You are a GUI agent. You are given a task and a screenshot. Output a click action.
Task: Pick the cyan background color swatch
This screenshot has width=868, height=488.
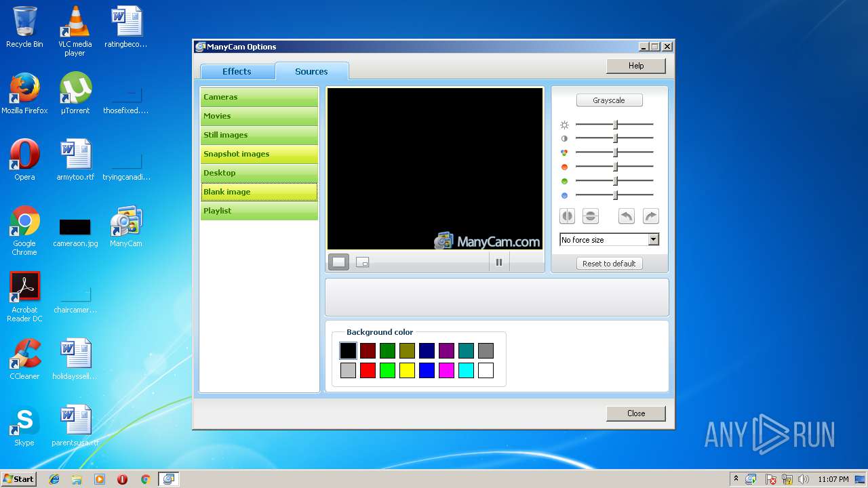(x=466, y=370)
